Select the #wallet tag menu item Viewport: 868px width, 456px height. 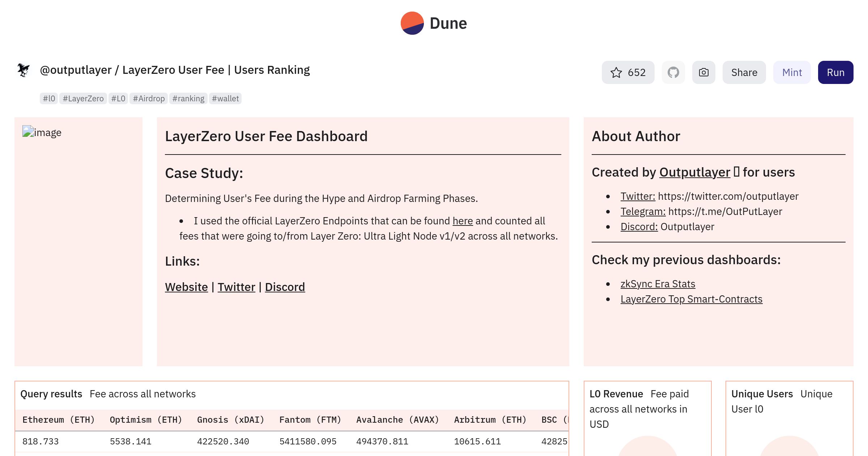tap(226, 98)
